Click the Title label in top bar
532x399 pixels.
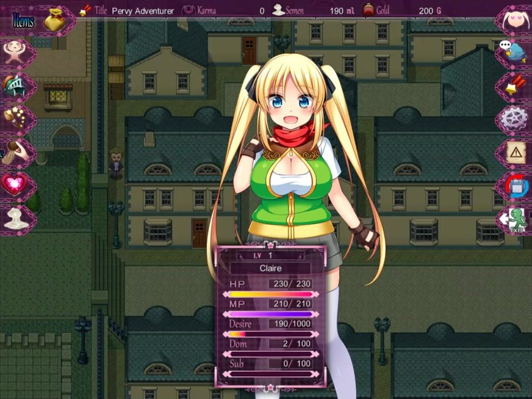pos(100,11)
